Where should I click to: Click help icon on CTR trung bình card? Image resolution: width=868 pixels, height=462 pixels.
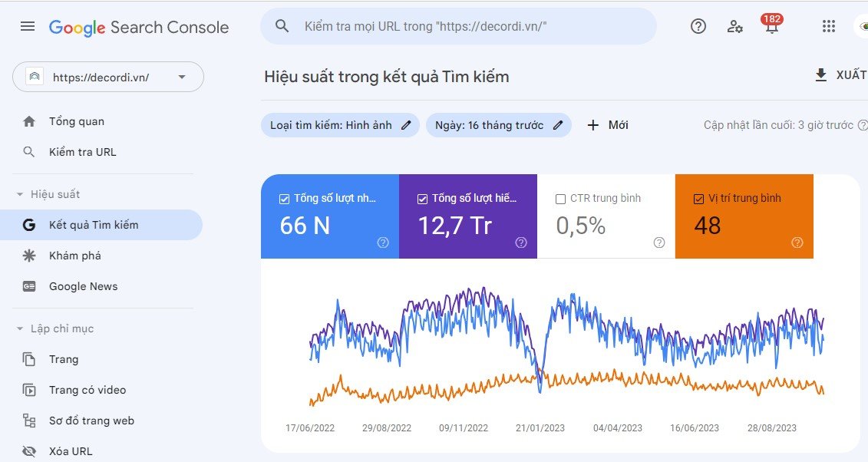[658, 243]
